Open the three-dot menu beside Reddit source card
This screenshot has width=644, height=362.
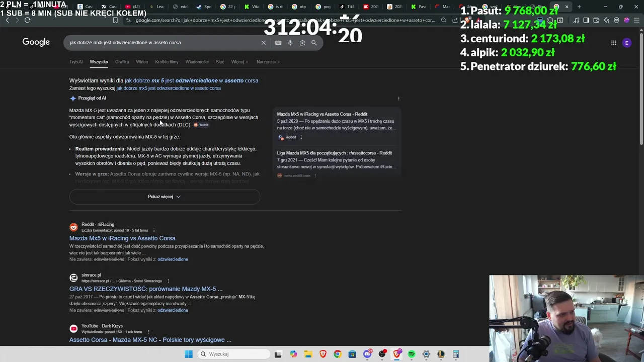(x=301, y=137)
